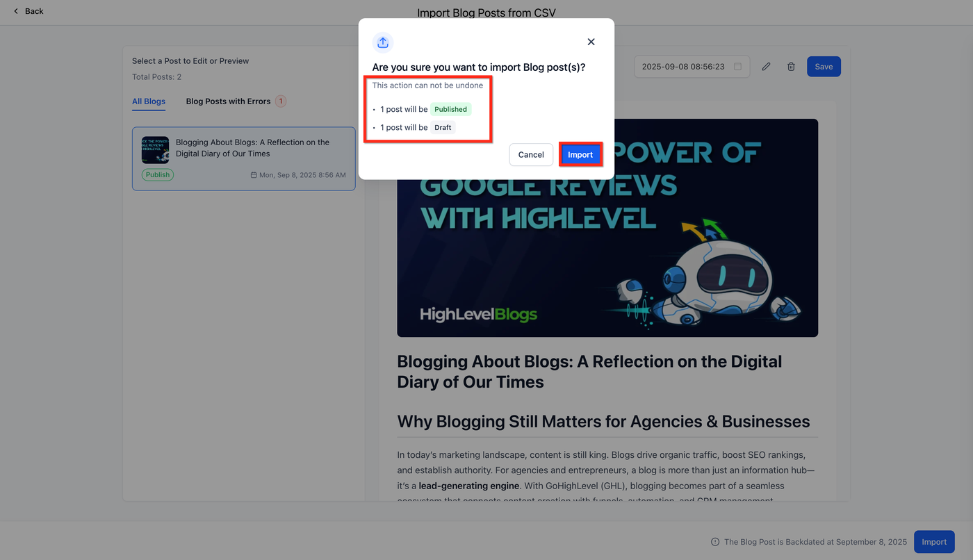Click the upload icon in dialog header
973x560 pixels.
point(383,42)
